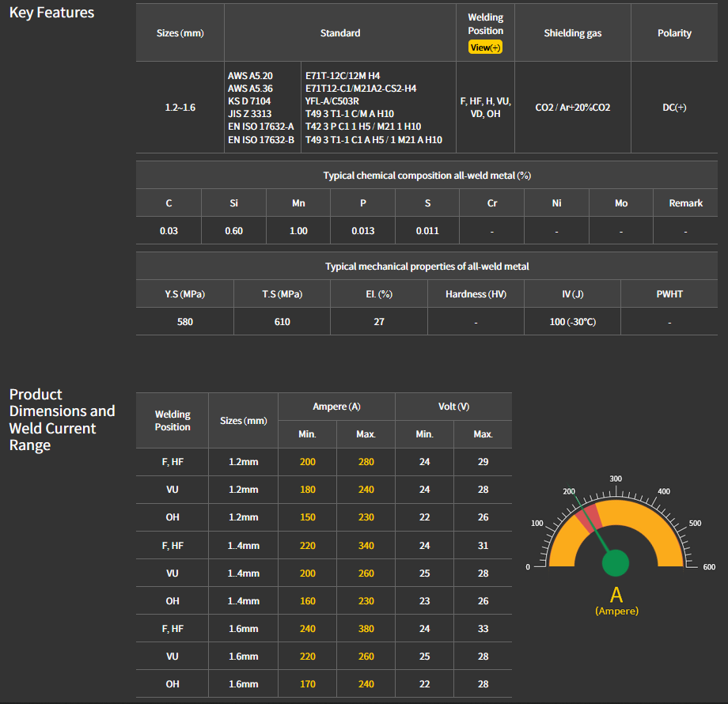Click the Volt (V) column header
The width and height of the screenshot is (728, 704).
tap(453, 407)
